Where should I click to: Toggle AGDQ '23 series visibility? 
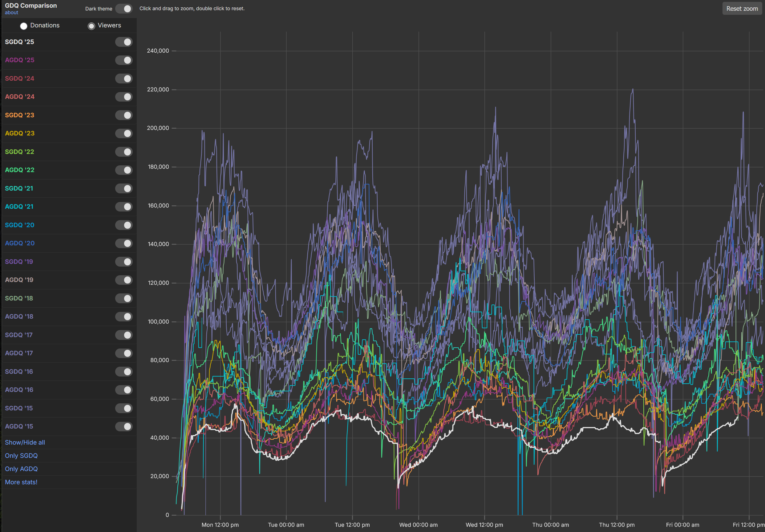[x=123, y=134]
